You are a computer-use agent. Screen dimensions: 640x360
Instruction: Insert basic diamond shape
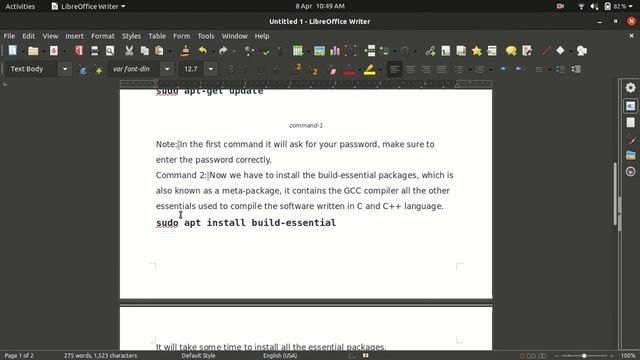click(560, 51)
